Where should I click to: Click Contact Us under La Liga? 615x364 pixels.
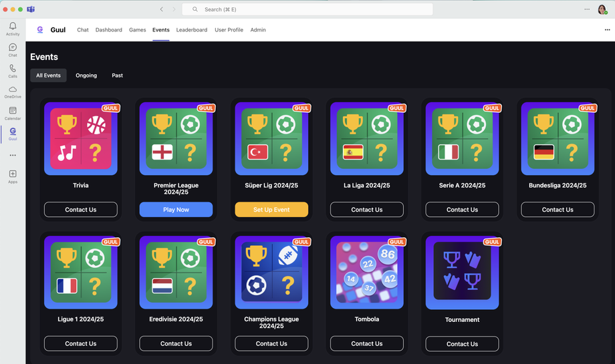pyautogui.click(x=367, y=210)
